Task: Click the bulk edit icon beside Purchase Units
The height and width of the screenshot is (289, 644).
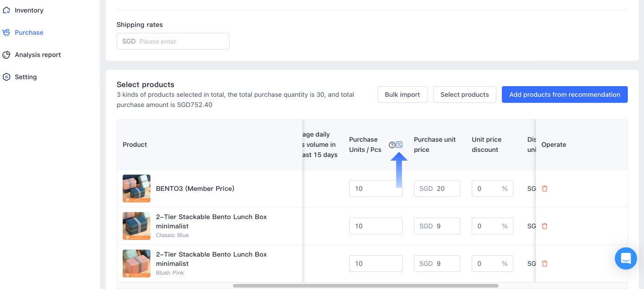Action: 399,144
